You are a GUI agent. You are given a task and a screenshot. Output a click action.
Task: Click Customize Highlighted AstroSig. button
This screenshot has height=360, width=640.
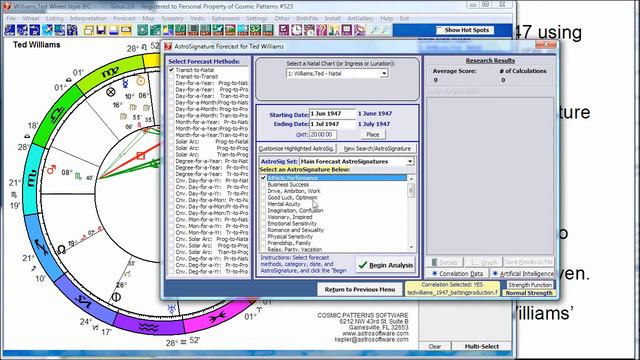point(296,149)
